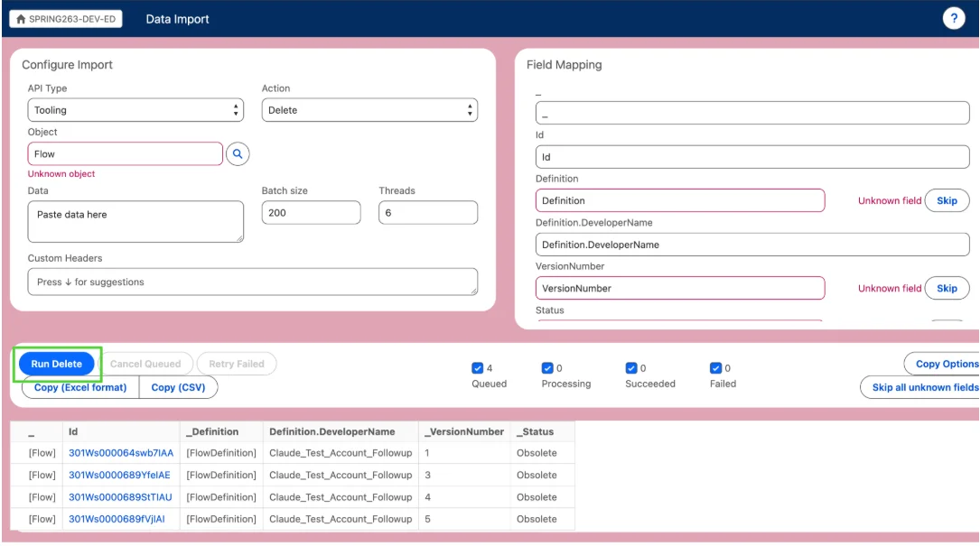Click Copy (Excel format) button
The height and width of the screenshot is (546, 980).
point(80,387)
